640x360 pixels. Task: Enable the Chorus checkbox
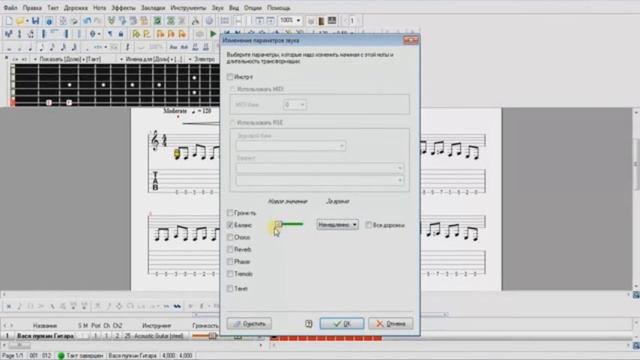(230, 237)
